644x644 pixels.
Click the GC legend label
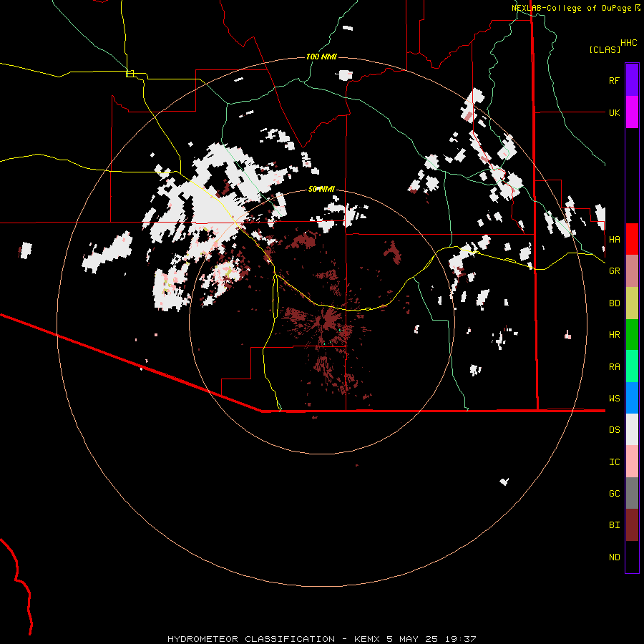tap(614, 494)
